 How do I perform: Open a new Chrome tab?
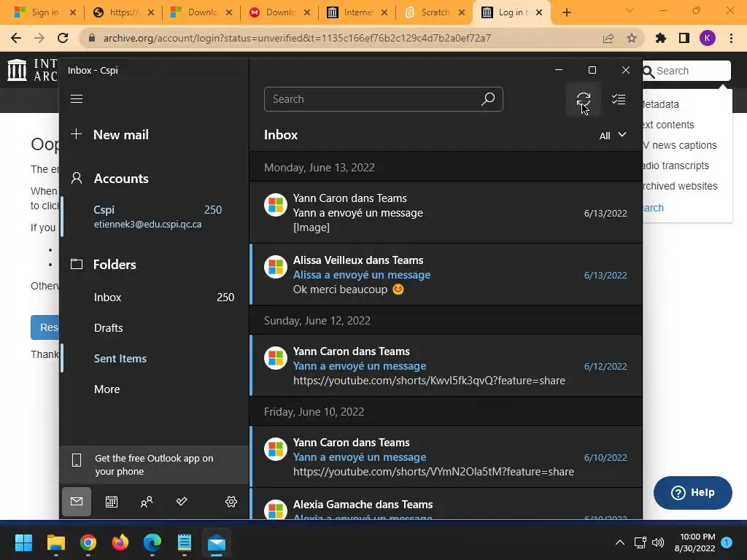(566, 12)
